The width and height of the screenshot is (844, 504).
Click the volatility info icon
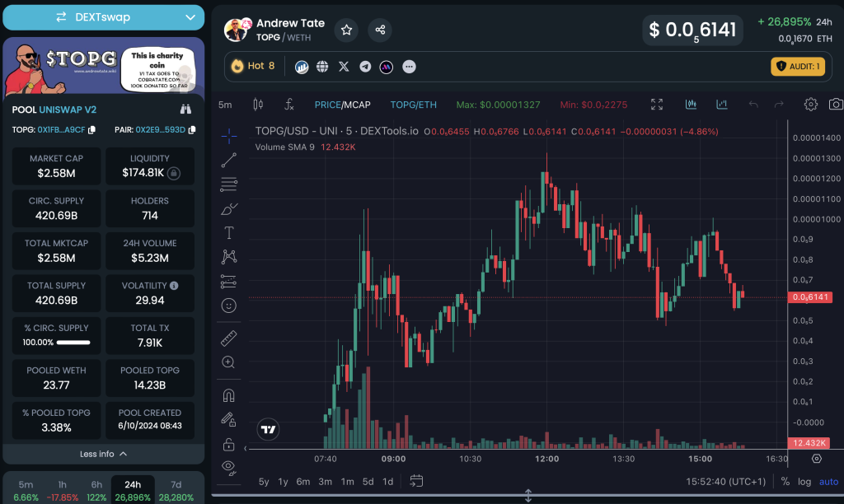pos(174,286)
